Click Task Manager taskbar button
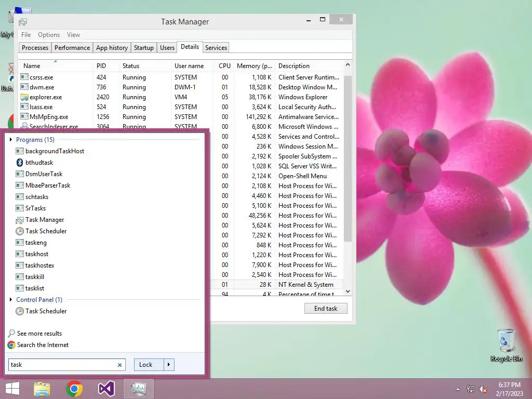The image size is (532, 399). click(138, 389)
